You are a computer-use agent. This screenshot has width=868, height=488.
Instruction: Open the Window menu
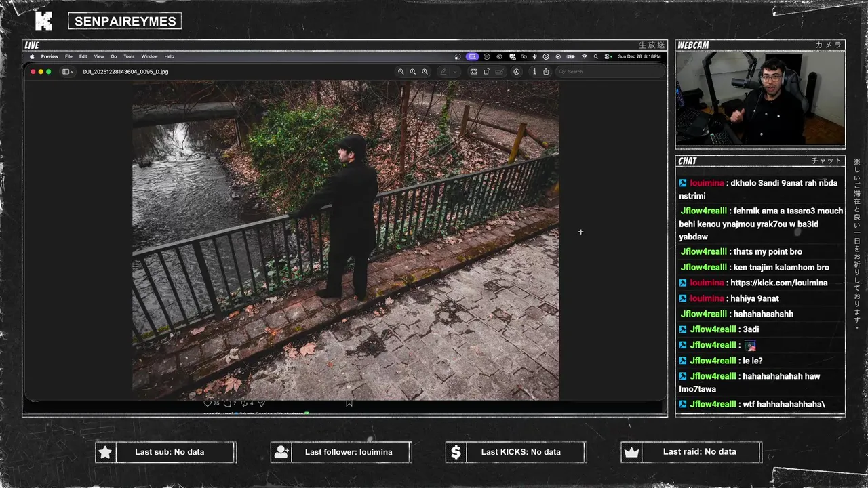pos(150,56)
